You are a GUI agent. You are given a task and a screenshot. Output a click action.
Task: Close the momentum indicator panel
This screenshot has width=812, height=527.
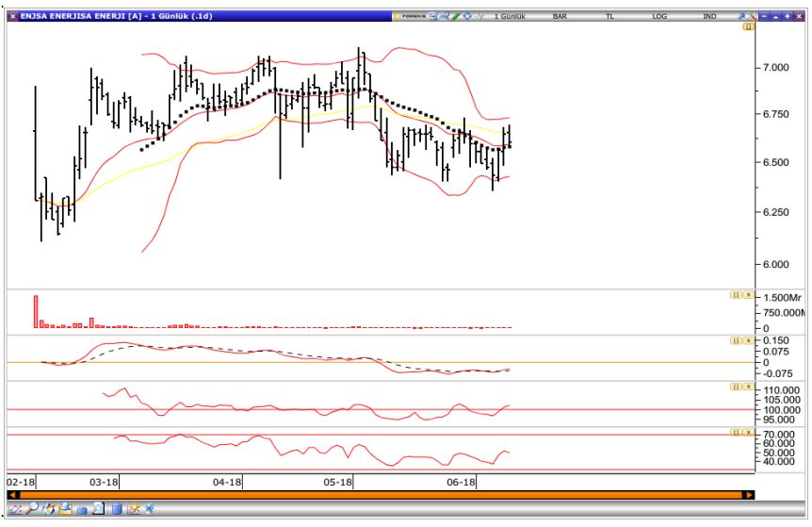748,387
